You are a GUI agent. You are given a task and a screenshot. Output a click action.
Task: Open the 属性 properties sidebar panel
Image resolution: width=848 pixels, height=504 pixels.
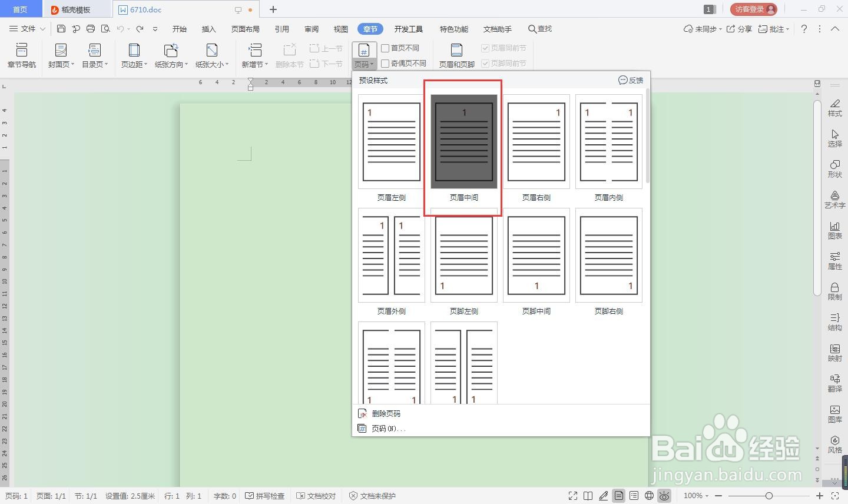click(x=834, y=260)
